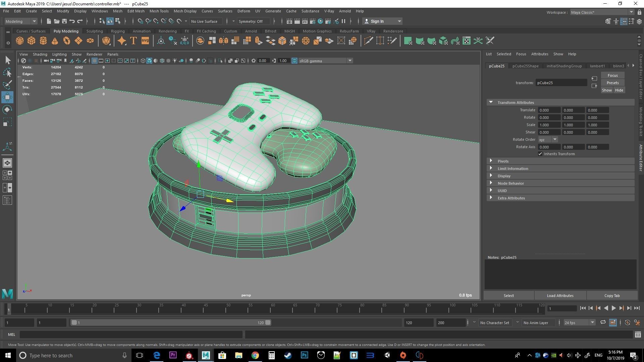Select the Move Tool in the toolbox
The image size is (644, 362).
[x=7, y=97]
